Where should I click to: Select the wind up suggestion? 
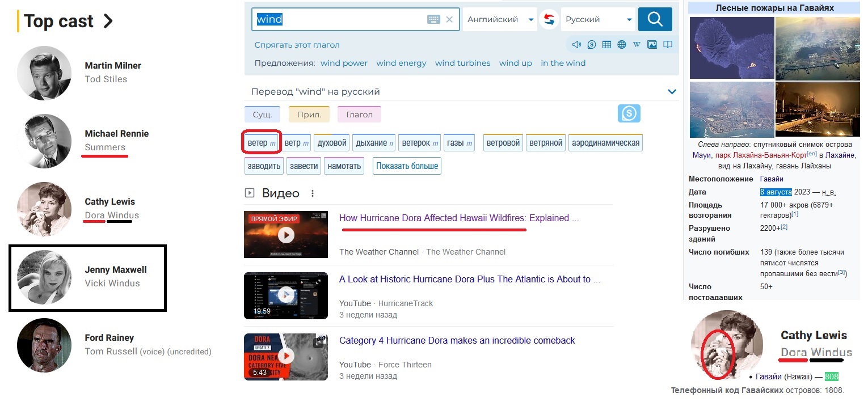(x=516, y=63)
